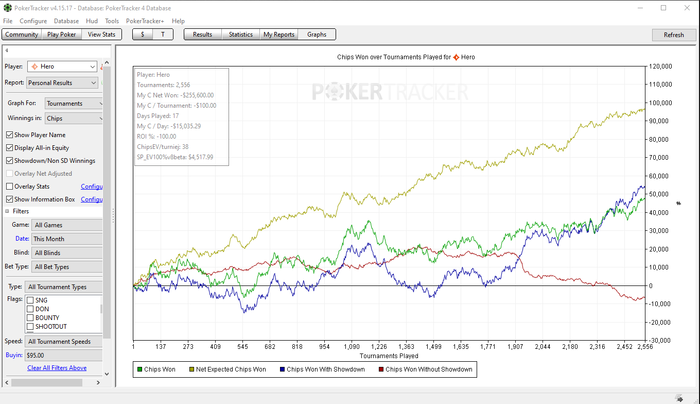Viewport: 700px width, 404px height.
Task: Check the DON flag
Action: 30,309
